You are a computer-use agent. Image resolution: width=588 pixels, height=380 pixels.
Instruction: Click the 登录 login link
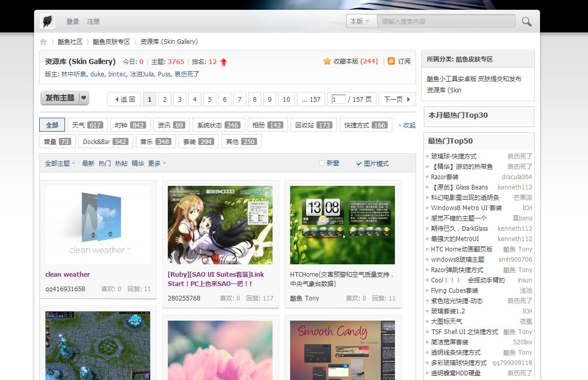tap(73, 21)
